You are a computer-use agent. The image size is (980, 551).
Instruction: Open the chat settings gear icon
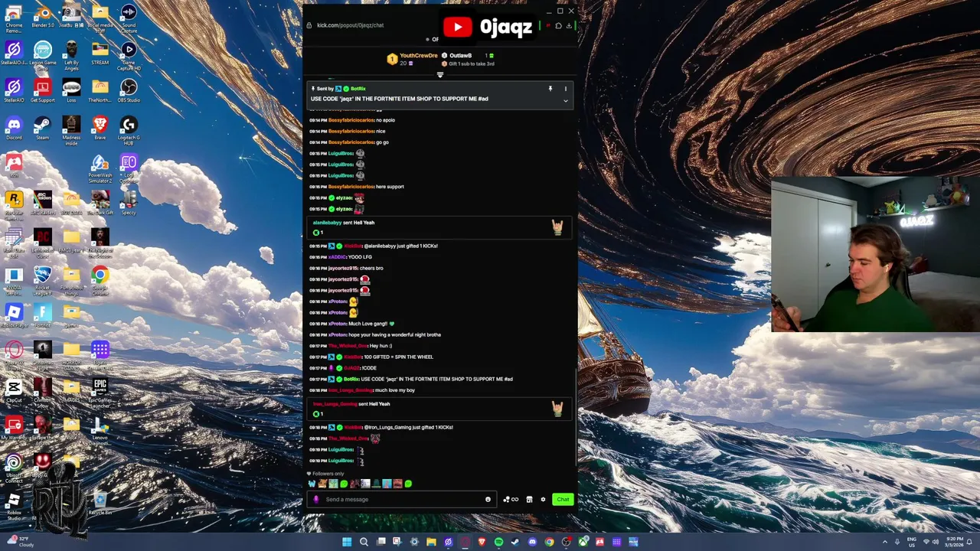pos(543,500)
